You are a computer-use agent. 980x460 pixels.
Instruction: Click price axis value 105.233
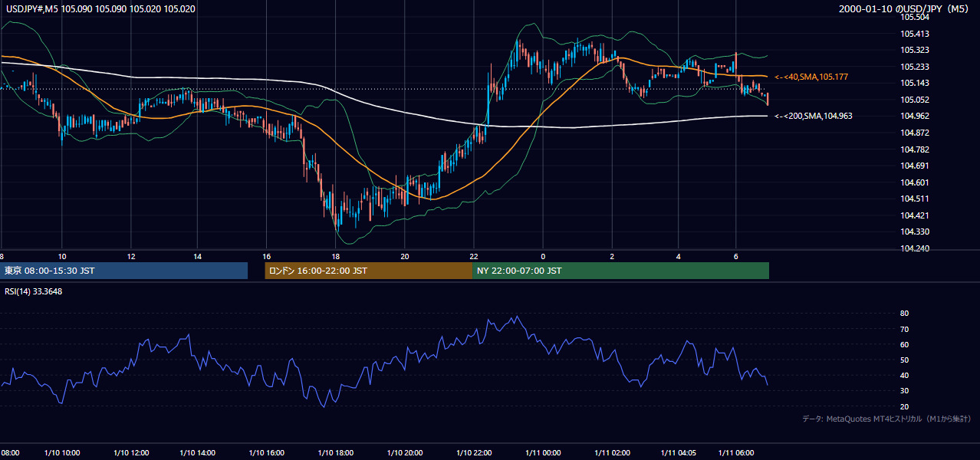pyautogui.click(x=915, y=67)
